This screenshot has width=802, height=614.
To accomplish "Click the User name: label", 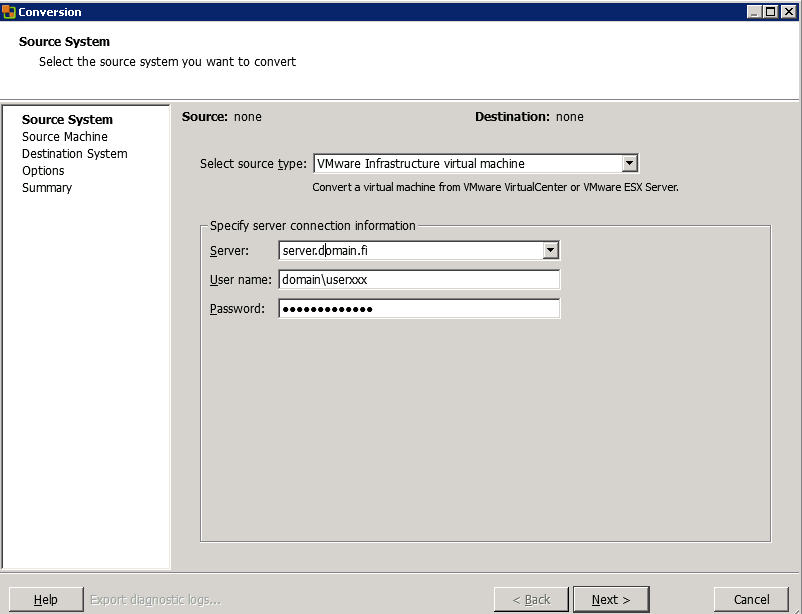I will point(240,280).
